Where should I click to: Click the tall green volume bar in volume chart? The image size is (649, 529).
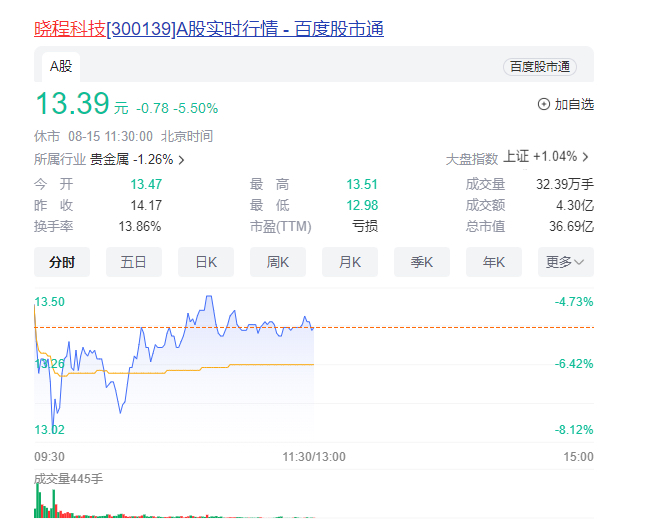pyautogui.click(x=38, y=500)
